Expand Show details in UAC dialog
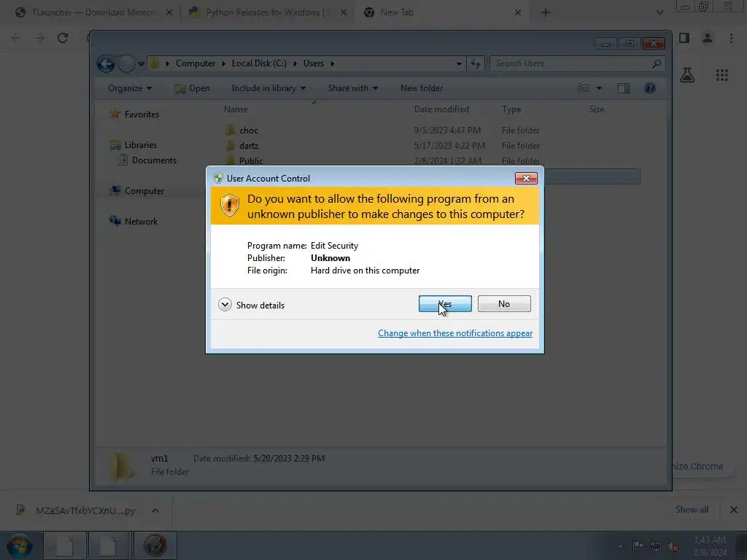 (x=252, y=305)
